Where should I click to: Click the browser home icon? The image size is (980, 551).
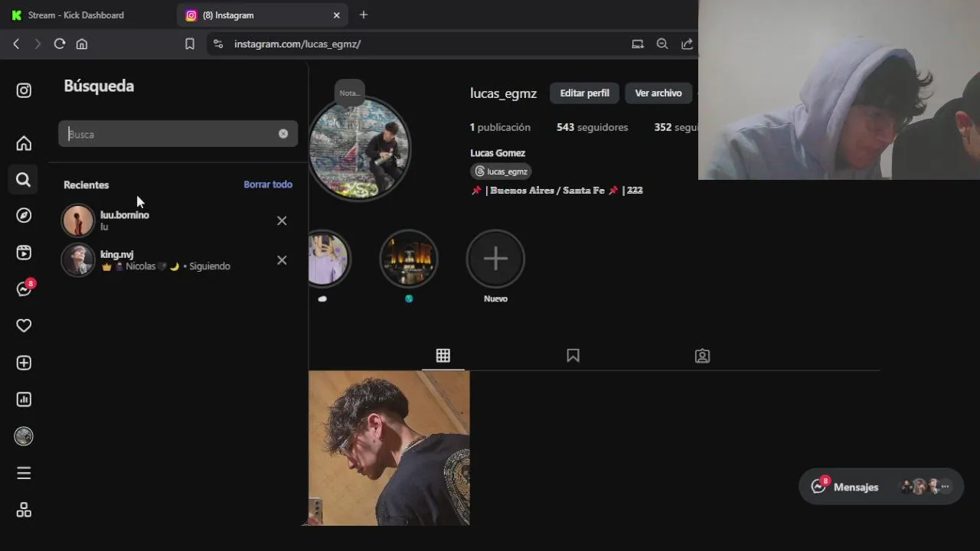(82, 44)
